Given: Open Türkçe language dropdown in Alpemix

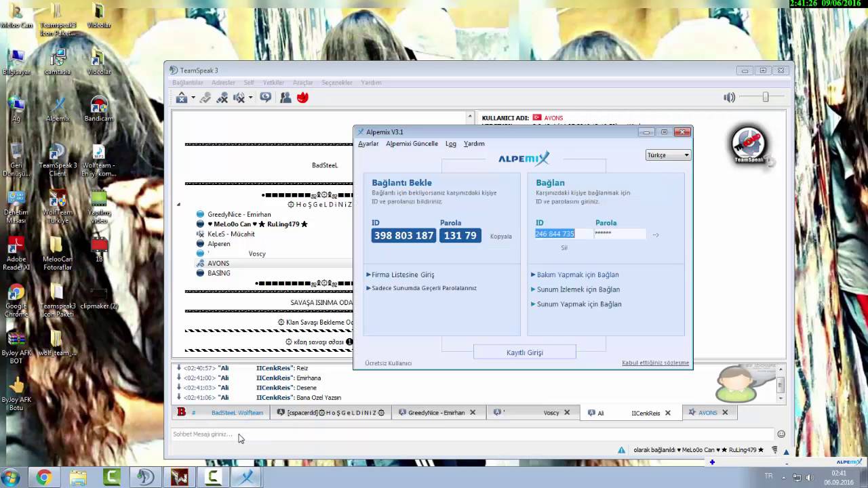Looking at the screenshot, I should pyautogui.click(x=668, y=155).
